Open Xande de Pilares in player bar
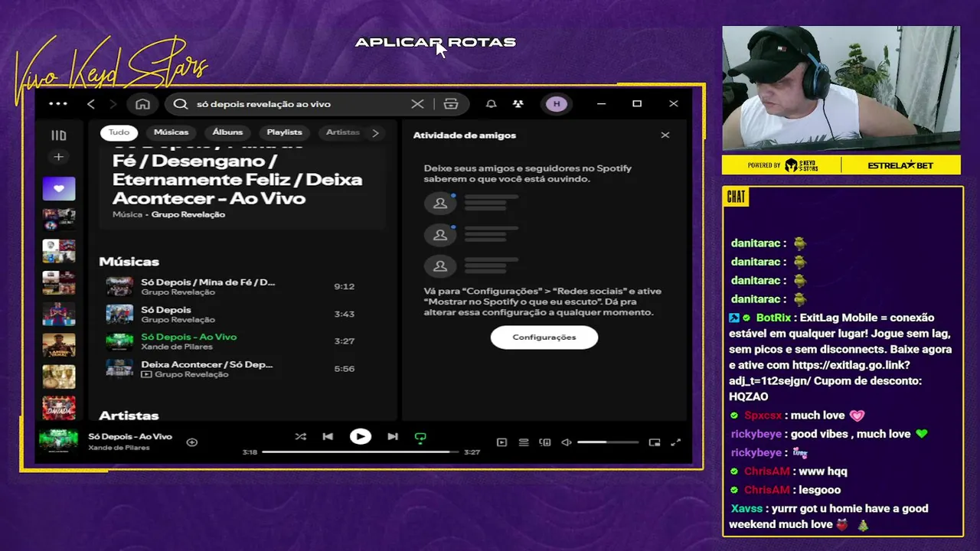 pyautogui.click(x=119, y=448)
